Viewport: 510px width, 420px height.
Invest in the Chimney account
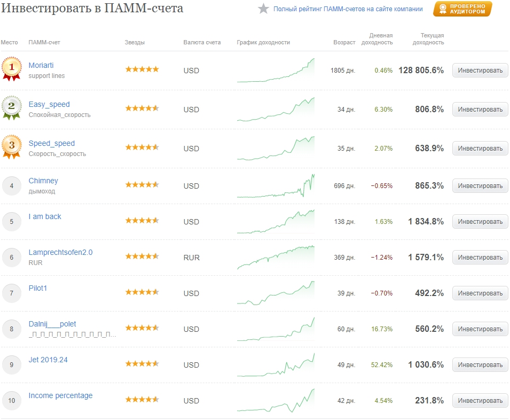pyautogui.click(x=480, y=186)
